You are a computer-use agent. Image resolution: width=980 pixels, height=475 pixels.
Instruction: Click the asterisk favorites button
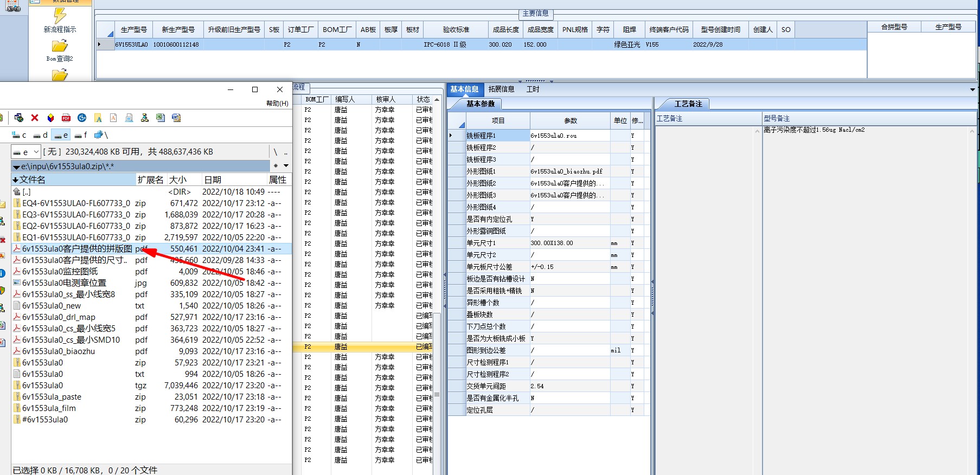point(276,166)
